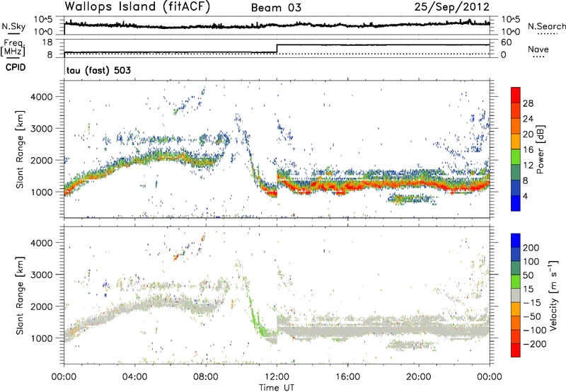Click the '28' tick on Power scale
The width and height of the screenshot is (566, 392).
point(528,103)
